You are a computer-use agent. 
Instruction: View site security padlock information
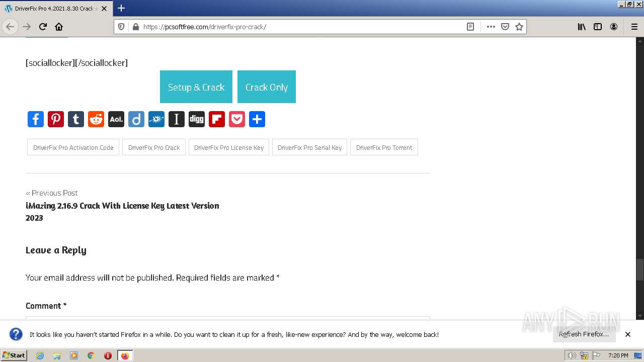135,27
